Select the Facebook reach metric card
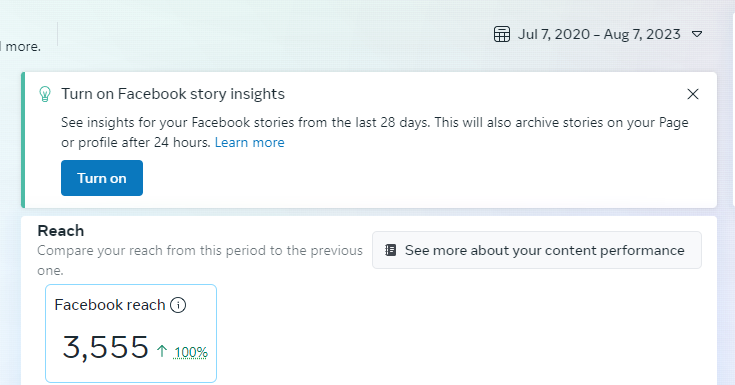 [131, 333]
